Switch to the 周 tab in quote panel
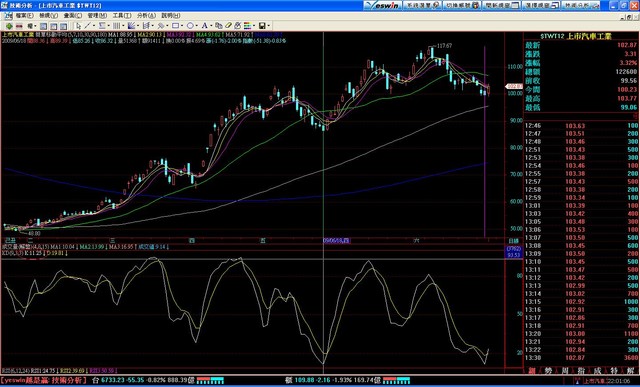 point(564,371)
